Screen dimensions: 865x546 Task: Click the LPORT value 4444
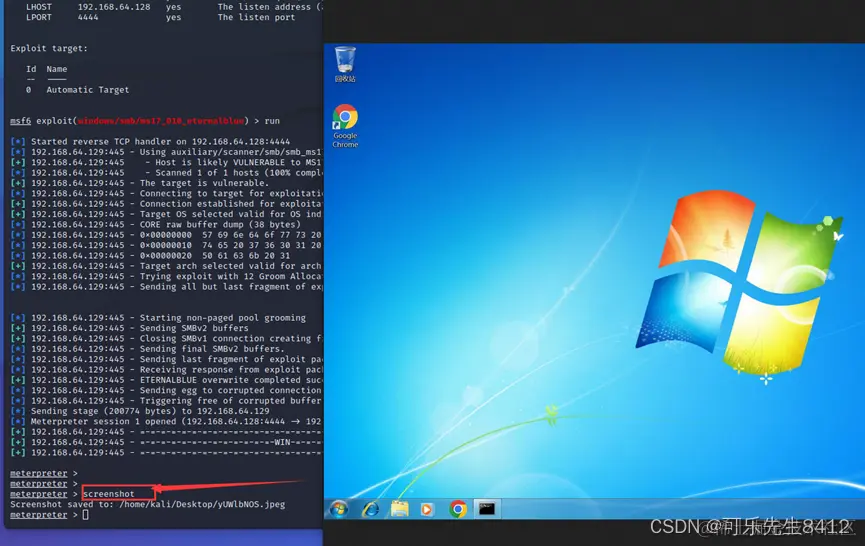pyautogui.click(x=88, y=18)
